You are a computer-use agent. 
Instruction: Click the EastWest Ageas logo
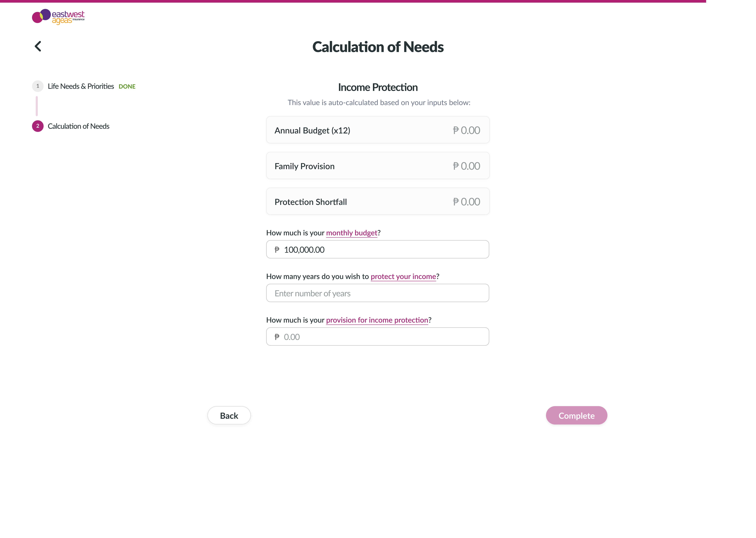[x=58, y=17]
